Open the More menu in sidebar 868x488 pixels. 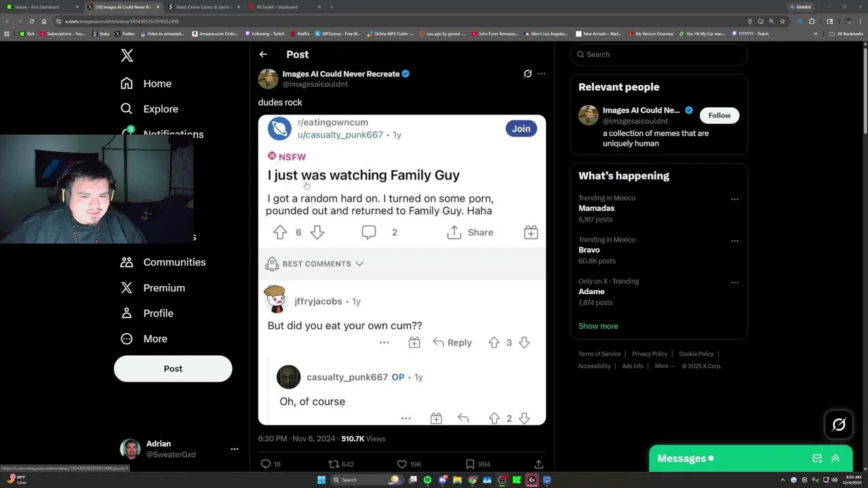coord(144,339)
